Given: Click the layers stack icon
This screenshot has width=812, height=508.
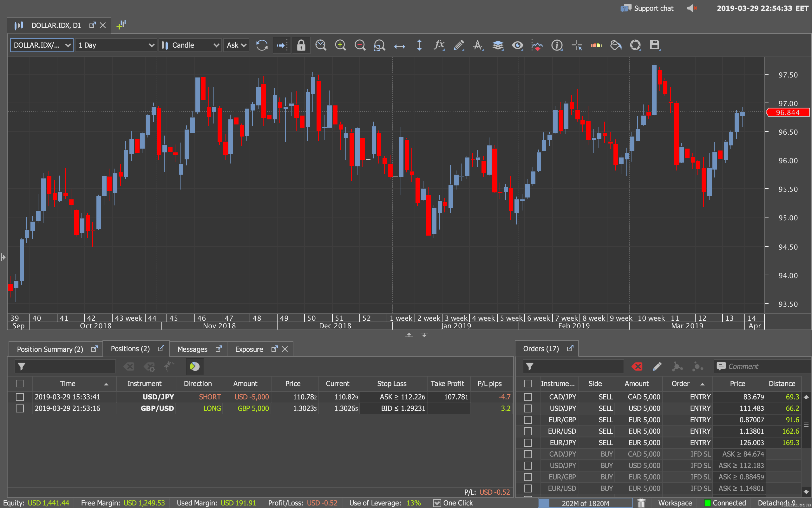Looking at the screenshot, I should 498,45.
